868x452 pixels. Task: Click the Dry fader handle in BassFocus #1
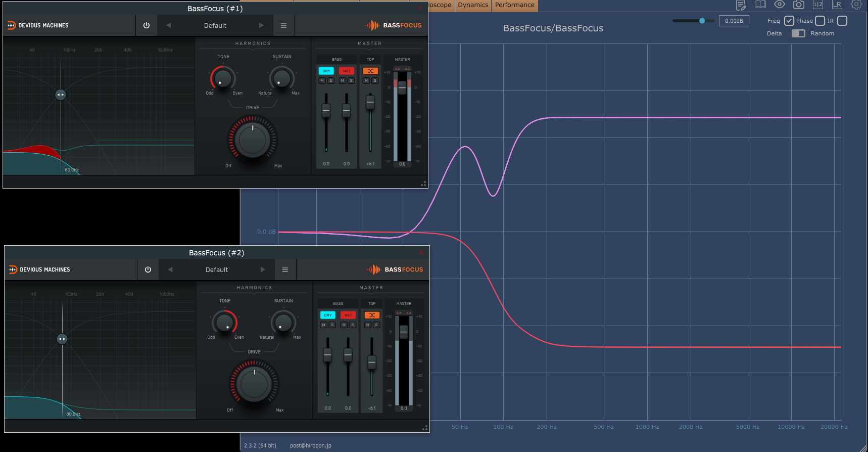[326, 110]
